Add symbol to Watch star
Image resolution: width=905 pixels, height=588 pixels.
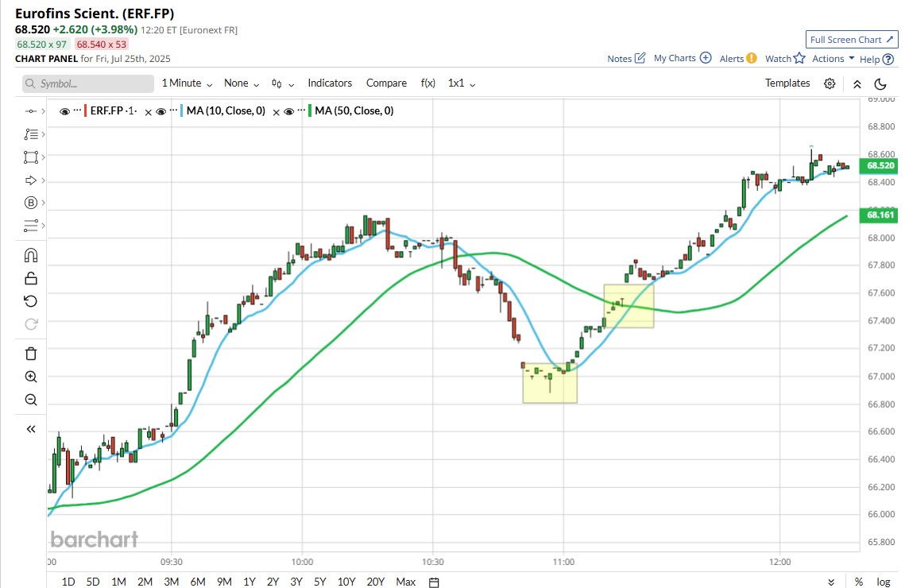(x=799, y=58)
